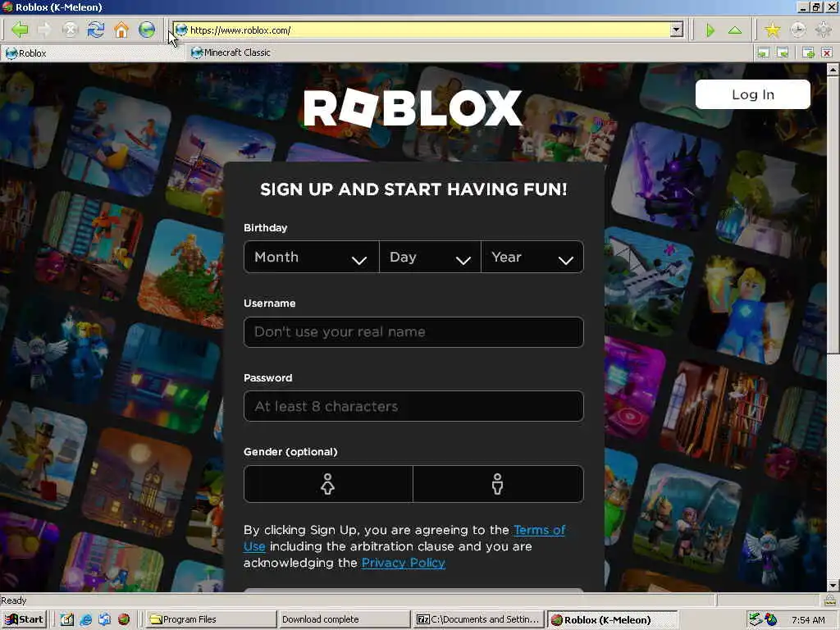This screenshot has width=840, height=630.
Task: Click the second tray icon beside the clock
Action: (771, 619)
